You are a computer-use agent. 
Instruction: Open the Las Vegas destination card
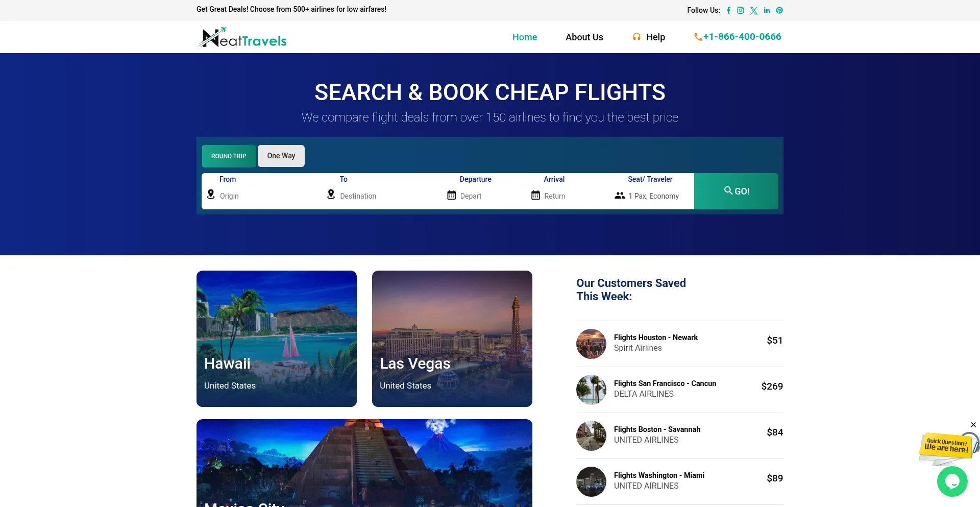click(452, 339)
